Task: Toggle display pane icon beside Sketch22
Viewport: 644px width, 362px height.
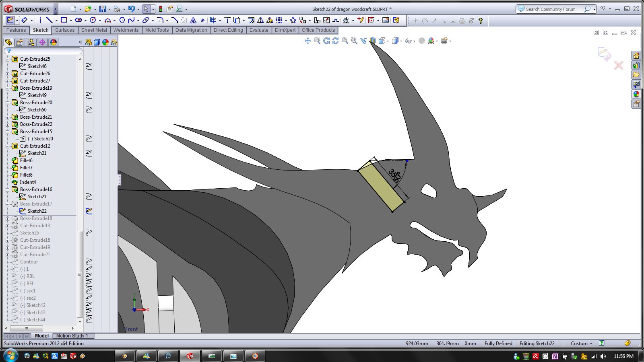Action: (x=89, y=211)
